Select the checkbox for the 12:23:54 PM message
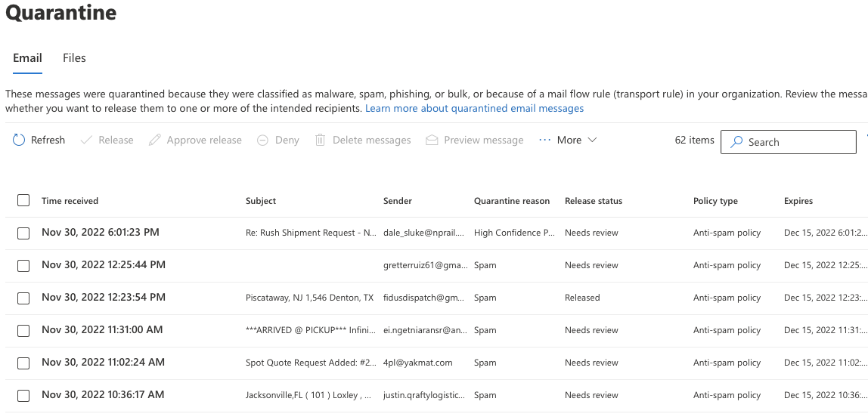 23,298
